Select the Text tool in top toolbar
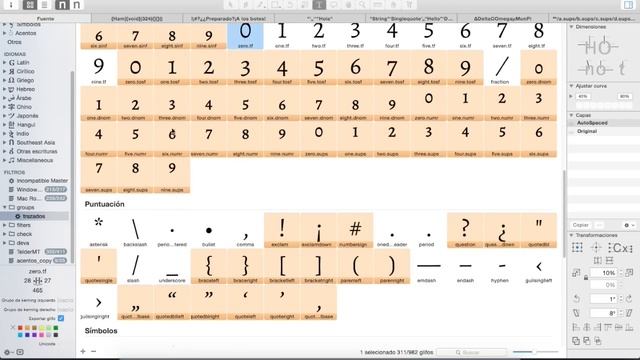The image size is (640, 360). pyautogui.click(x=319, y=4)
